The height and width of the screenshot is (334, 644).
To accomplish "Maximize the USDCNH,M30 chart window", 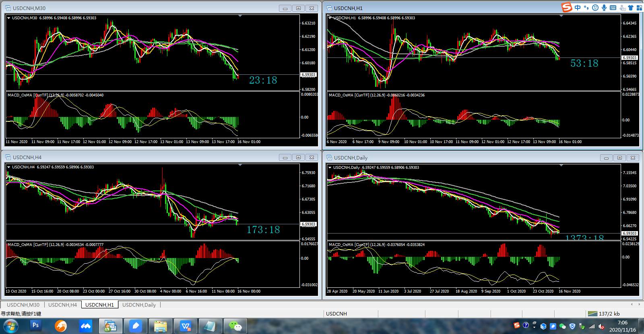I will (299, 8).
